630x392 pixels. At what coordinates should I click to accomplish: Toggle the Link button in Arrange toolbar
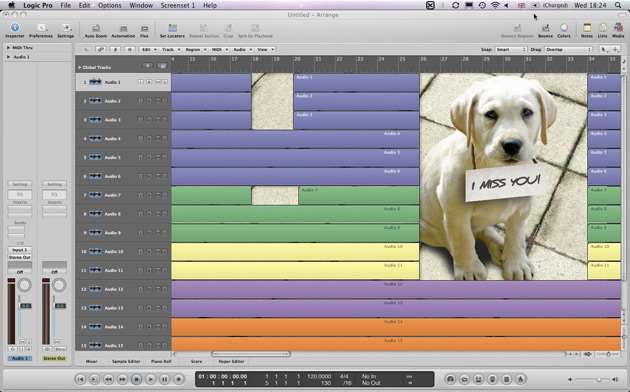pyautogui.click(x=101, y=49)
